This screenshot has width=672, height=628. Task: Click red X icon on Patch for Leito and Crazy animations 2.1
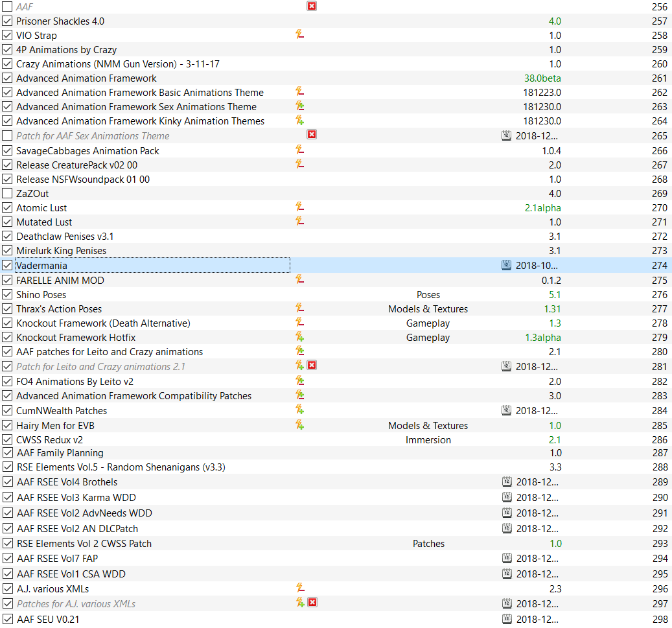[x=312, y=366]
